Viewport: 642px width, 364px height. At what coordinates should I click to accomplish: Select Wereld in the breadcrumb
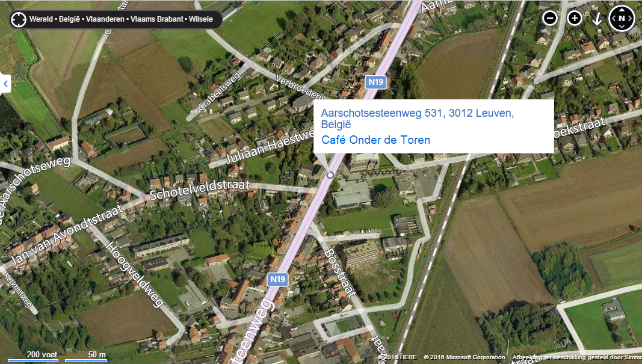41,19
